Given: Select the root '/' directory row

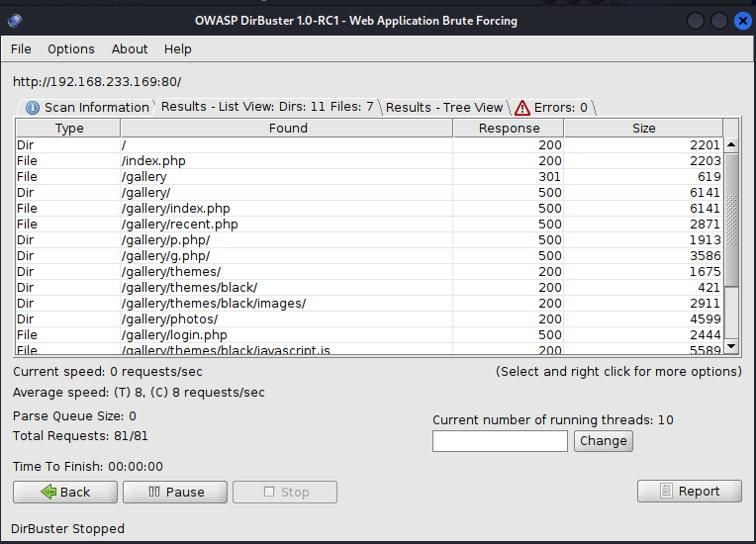Looking at the screenshot, I should (369, 145).
